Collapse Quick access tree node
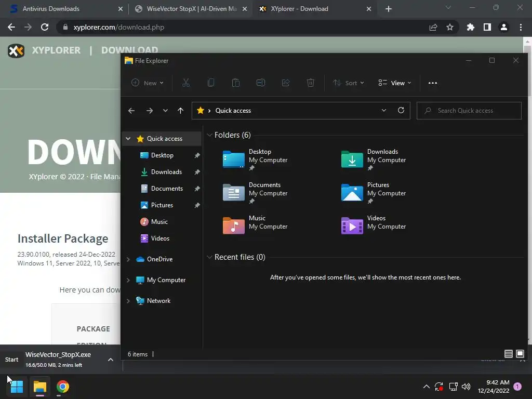 (x=128, y=138)
